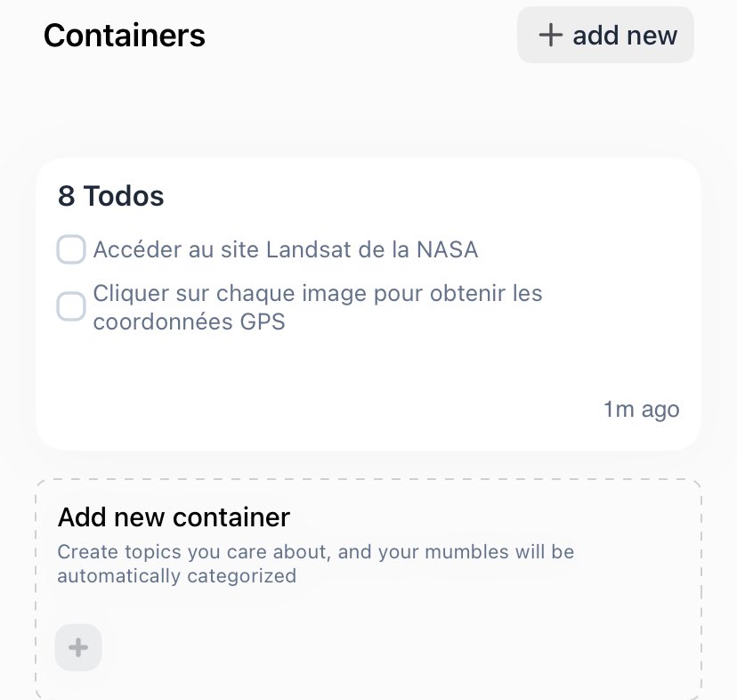Click the Containers page heading

pos(124,36)
